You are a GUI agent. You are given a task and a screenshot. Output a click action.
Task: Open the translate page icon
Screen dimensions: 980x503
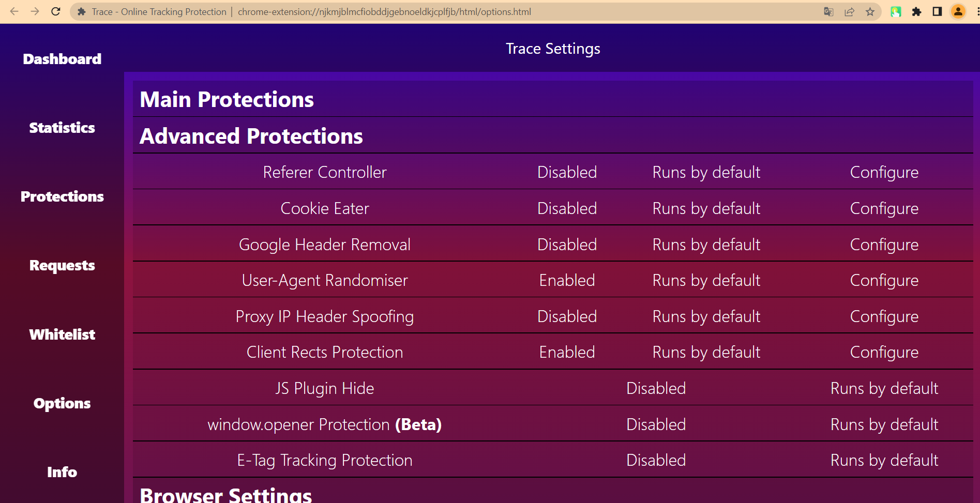click(x=828, y=11)
